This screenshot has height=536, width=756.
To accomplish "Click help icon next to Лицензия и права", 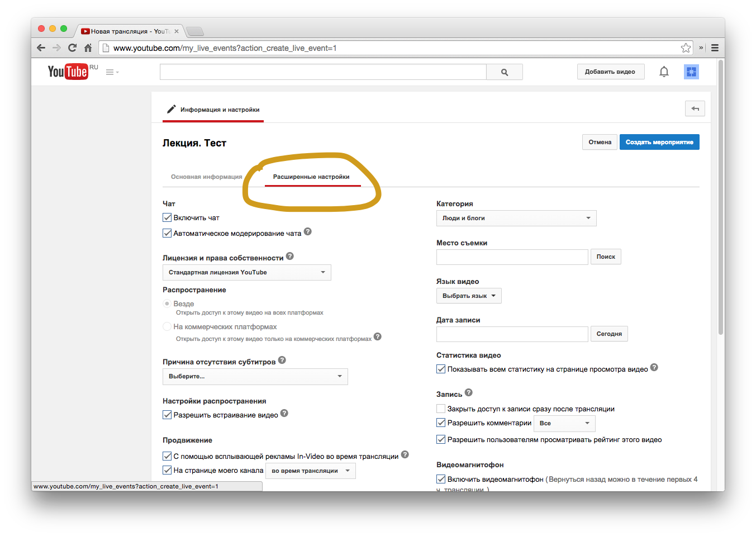I will pyautogui.click(x=289, y=257).
